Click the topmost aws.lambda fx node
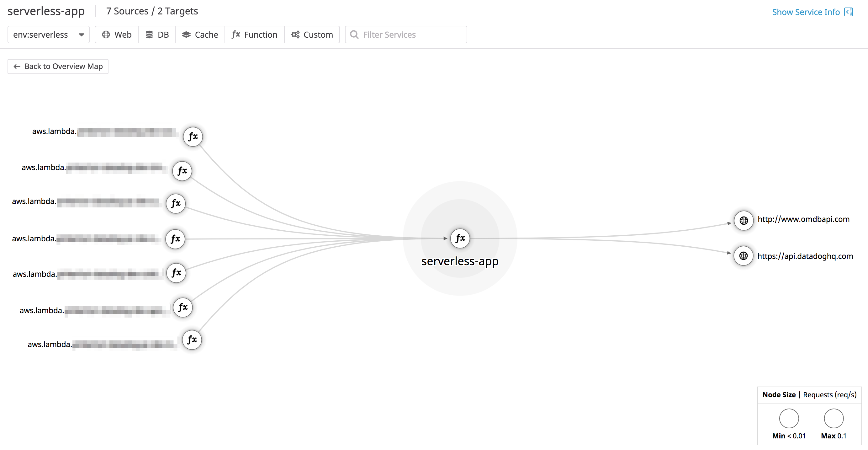The image size is (868, 450). (193, 137)
